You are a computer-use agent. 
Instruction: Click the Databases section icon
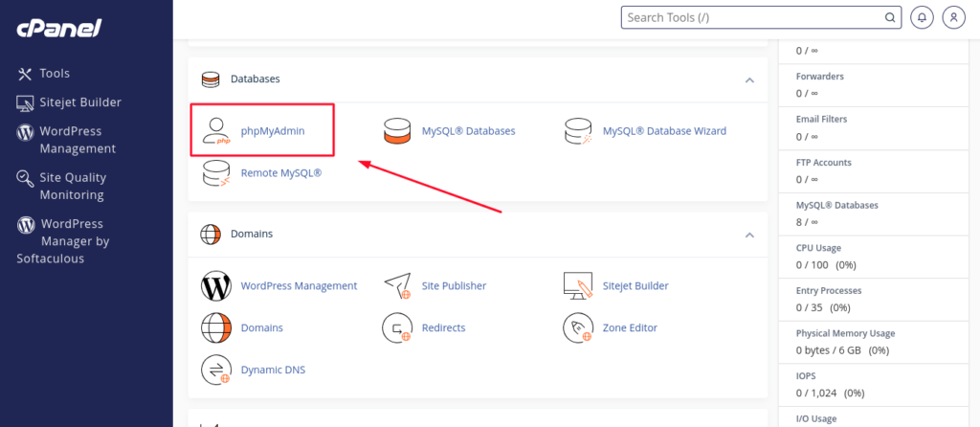(211, 79)
